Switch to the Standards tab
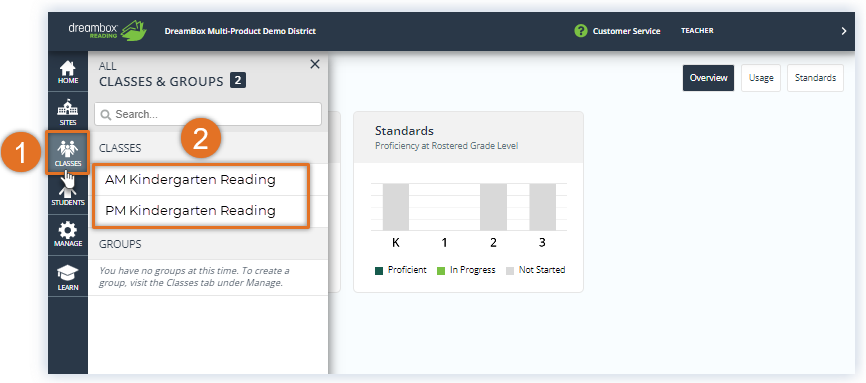 pyautogui.click(x=815, y=78)
